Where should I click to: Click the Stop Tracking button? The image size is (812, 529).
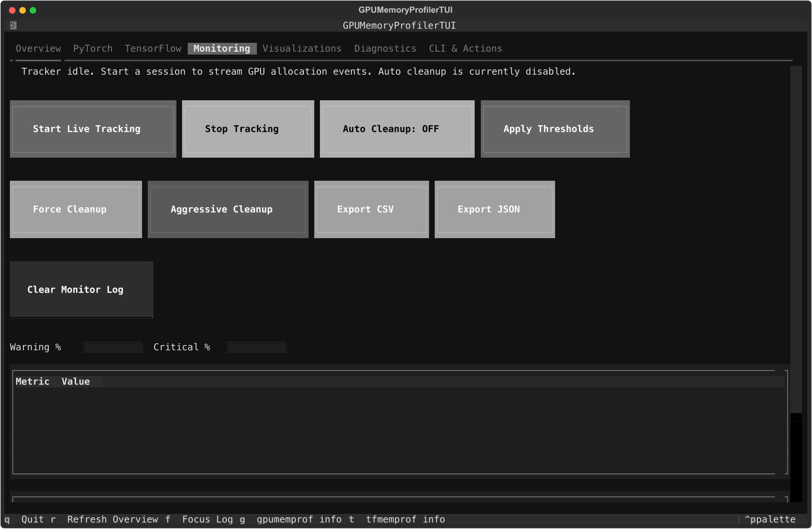tap(248, 129)
